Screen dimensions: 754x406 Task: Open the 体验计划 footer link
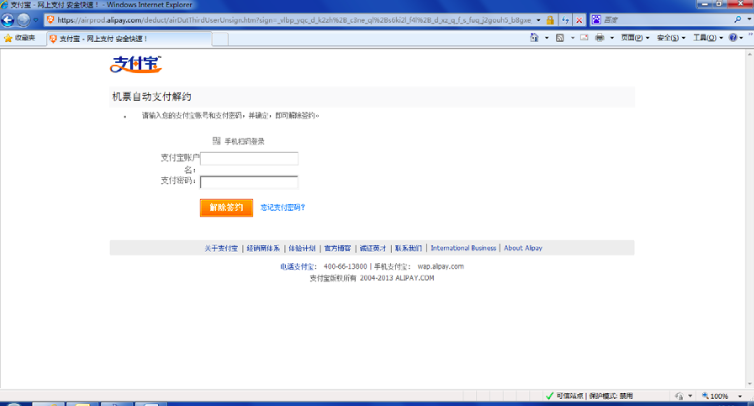pos(302,248)
